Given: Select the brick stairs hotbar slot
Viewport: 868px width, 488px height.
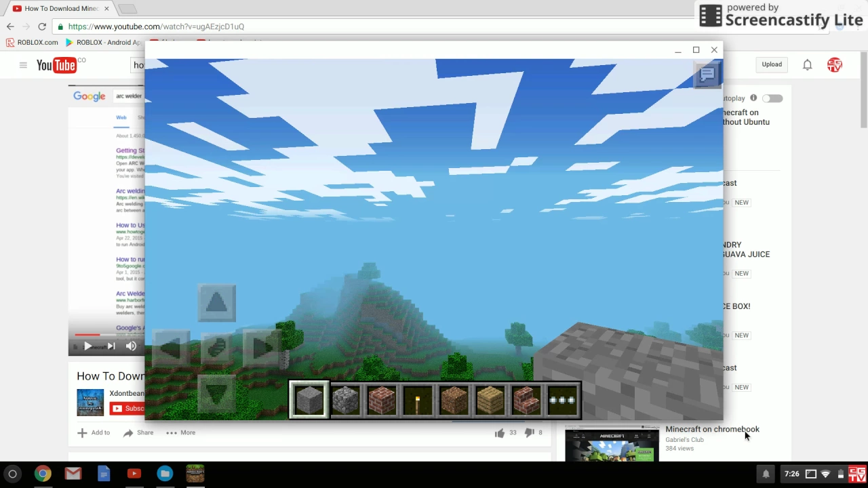Looking at the screenshot, I should pos(526,399).
